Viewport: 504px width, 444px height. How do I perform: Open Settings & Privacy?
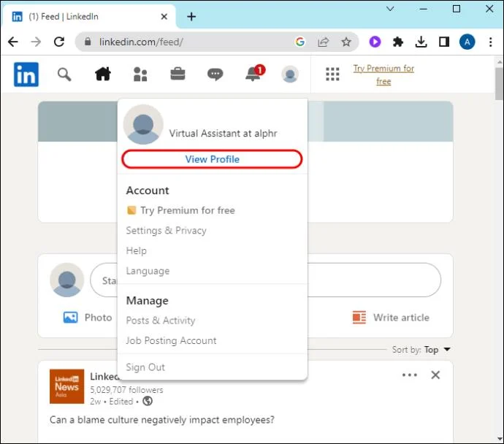(x=167, y=230)
